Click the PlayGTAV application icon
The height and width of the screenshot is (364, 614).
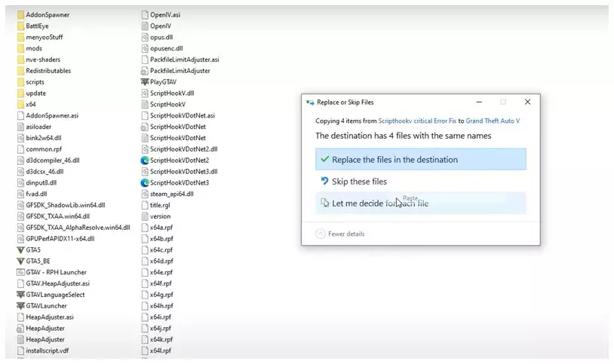[x=145, y=82]
